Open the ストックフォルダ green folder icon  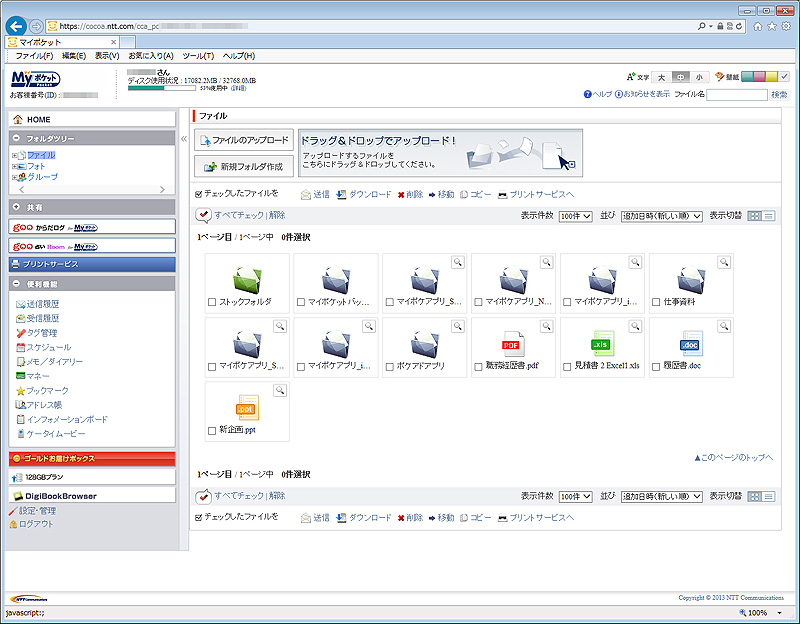247,279
